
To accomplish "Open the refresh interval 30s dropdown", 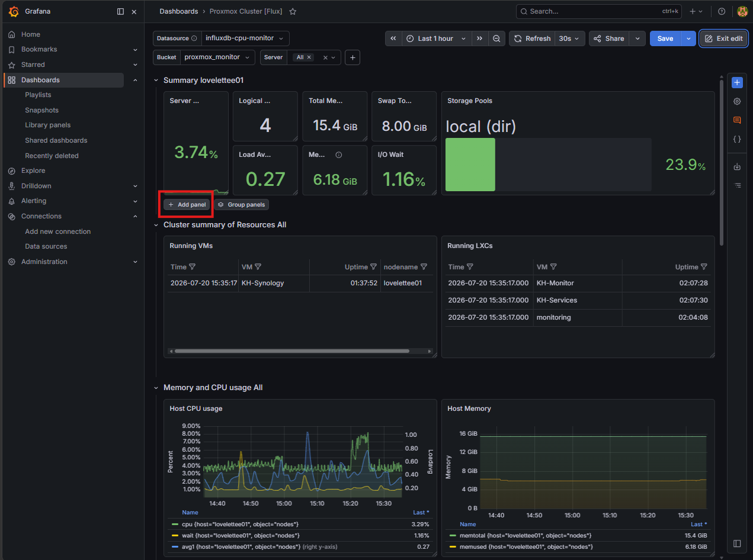I will tap(570, 38).
